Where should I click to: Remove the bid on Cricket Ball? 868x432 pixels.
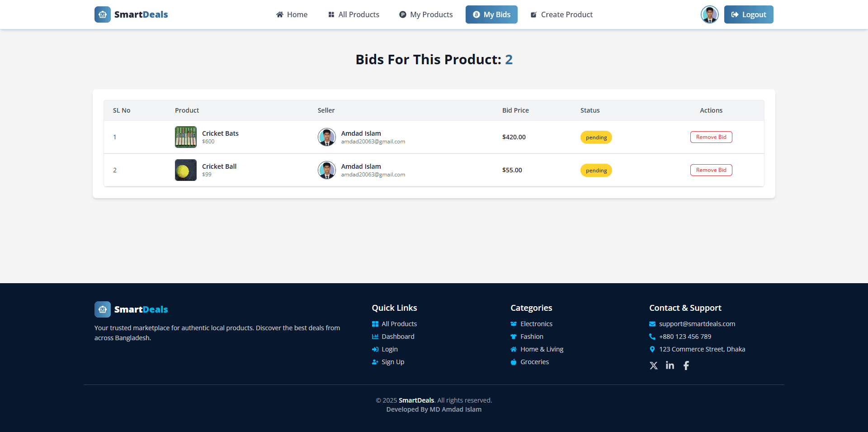click(711, 170)
